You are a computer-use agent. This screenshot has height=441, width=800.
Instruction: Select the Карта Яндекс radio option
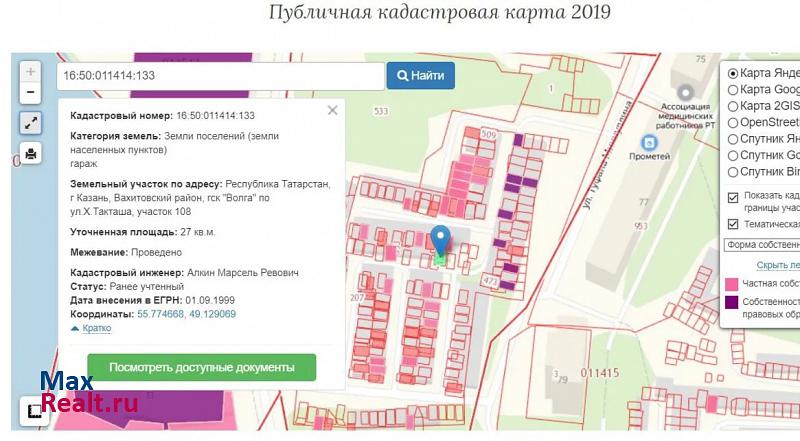tap(733, 73)
